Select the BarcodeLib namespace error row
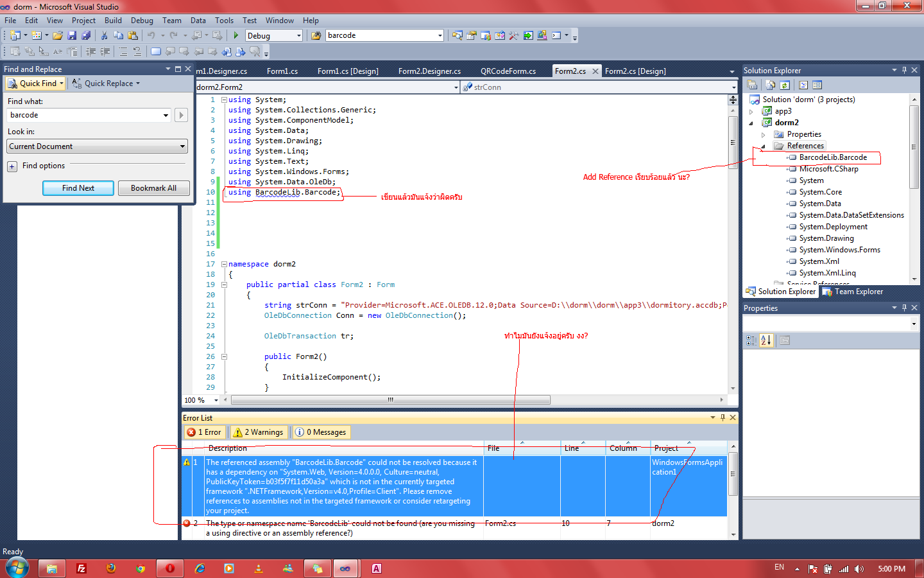924x578 pixels. pos(454,528)
